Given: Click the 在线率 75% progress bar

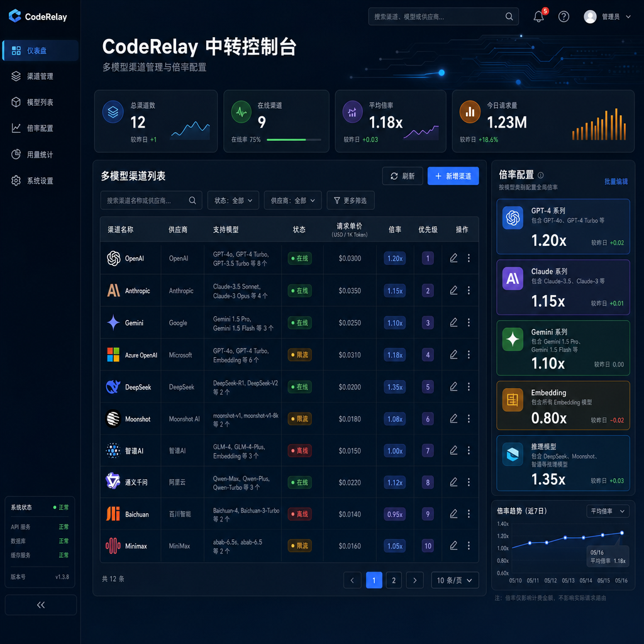Looking at the screenshot, I should coord(294,140).
